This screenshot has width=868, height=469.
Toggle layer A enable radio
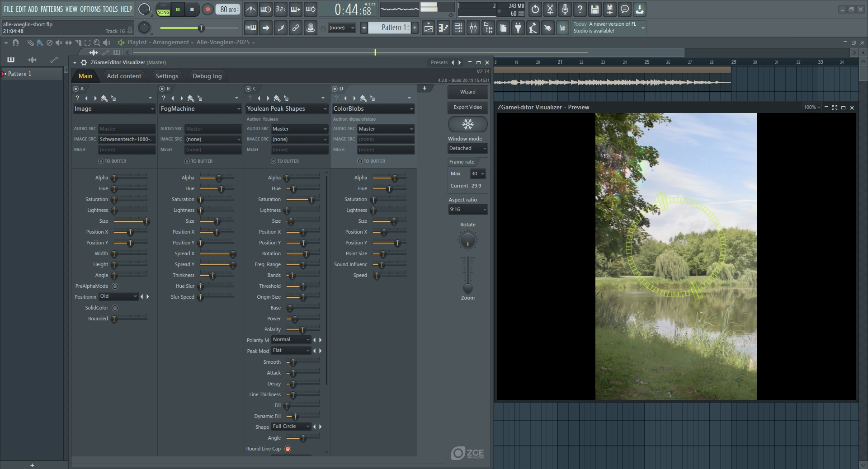pyautogui.click(x=75, y=89)
